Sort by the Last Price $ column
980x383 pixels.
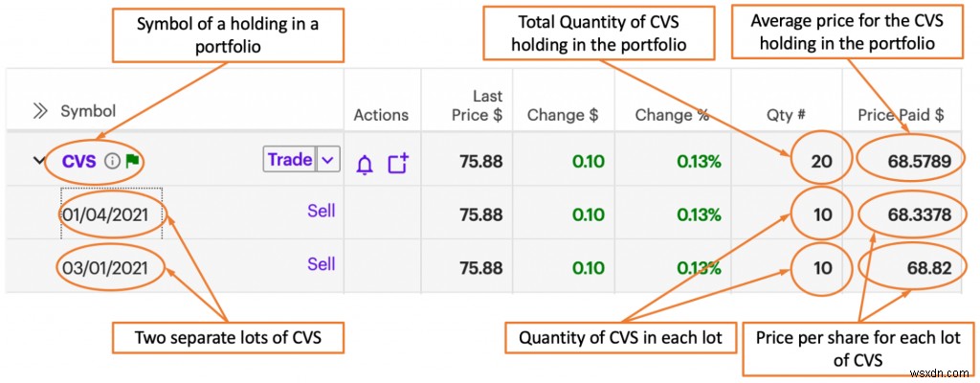[478, 105]
